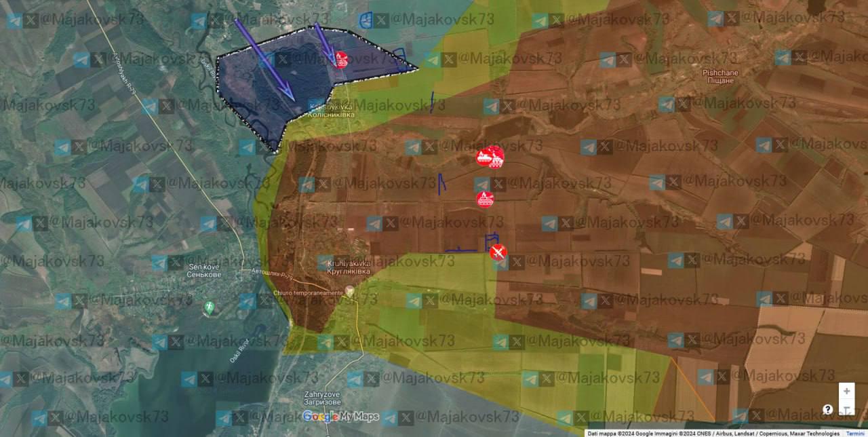Select the Pishchane place label
Viewport: 868px width, 437px height.
click(x=719, y=76)
